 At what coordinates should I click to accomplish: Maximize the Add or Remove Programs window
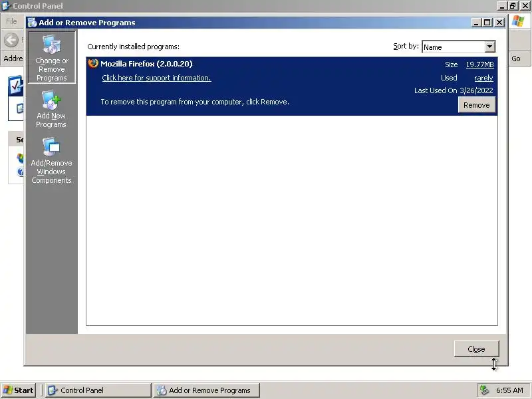coord(487,23)
